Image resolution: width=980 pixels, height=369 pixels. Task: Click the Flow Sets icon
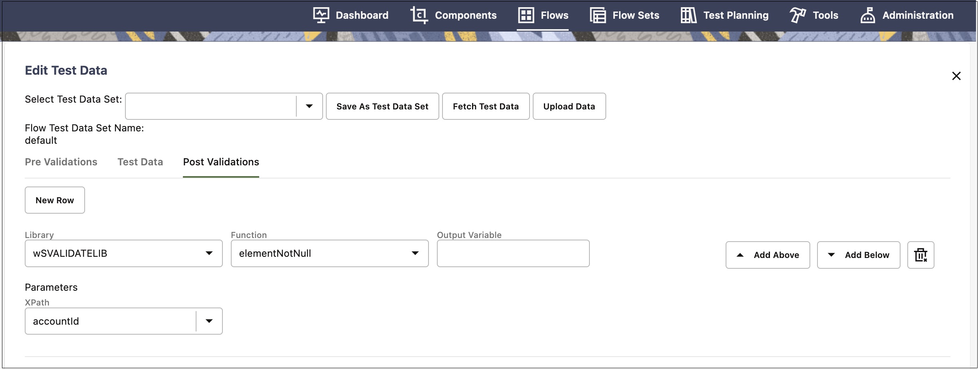598,15
